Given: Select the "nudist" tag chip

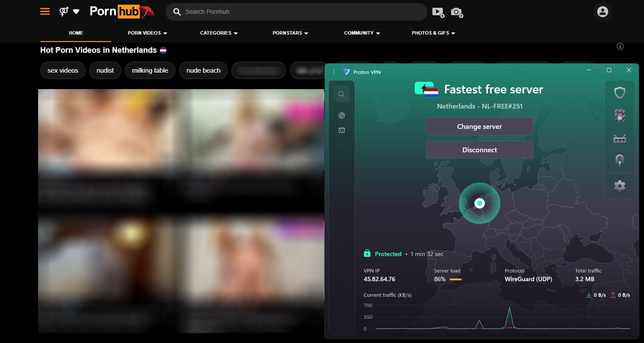Looking at the screenshot, I should click(105, 71).
